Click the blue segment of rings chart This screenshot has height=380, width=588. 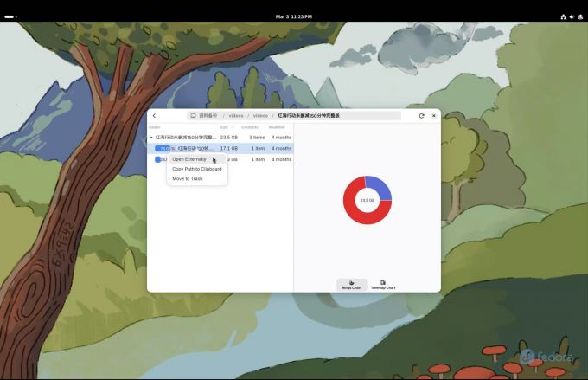(379, 184)
